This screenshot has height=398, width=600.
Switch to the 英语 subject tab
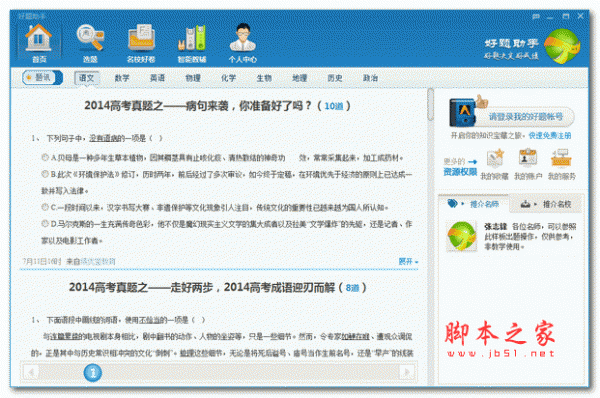(157, 78)
